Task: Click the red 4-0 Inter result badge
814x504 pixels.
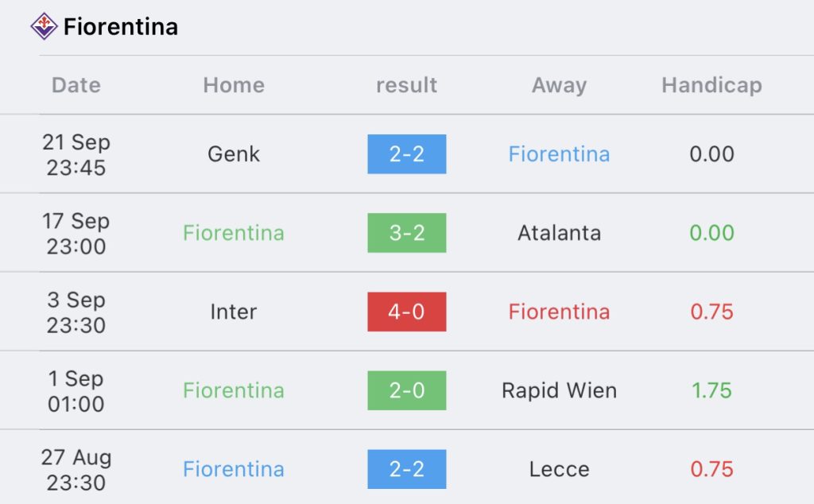Action: [x=406, y=312]
